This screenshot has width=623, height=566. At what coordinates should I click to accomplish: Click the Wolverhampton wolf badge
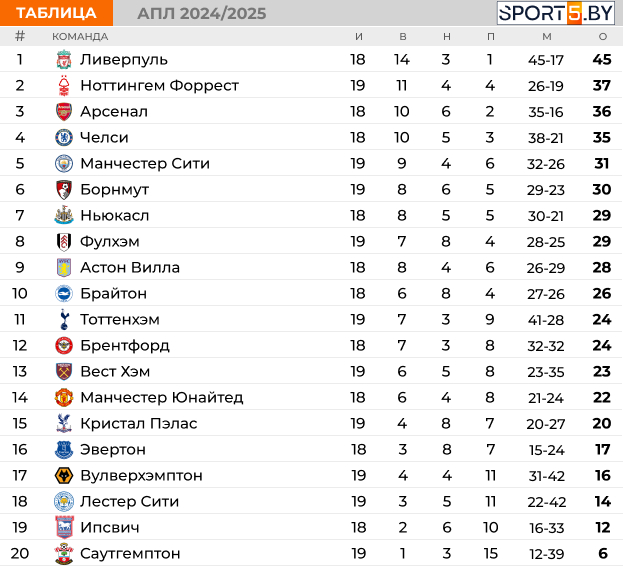(x=64, y=475)
